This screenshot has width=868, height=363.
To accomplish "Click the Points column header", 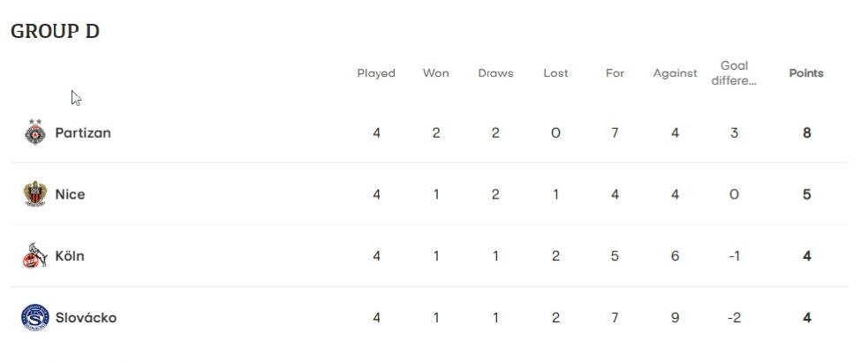I will click(x=806, y=73).
